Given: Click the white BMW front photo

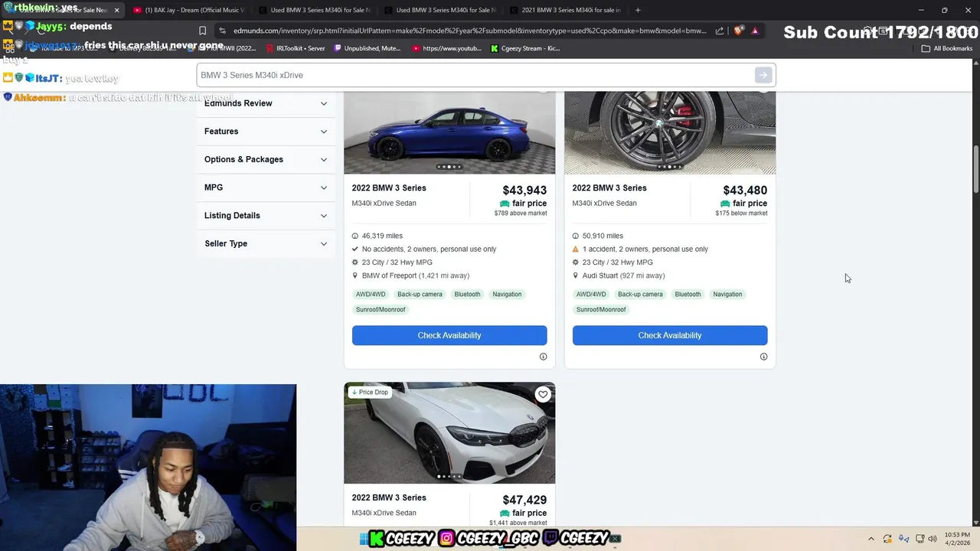Looking at the screenshot, I should coord(449,433).
